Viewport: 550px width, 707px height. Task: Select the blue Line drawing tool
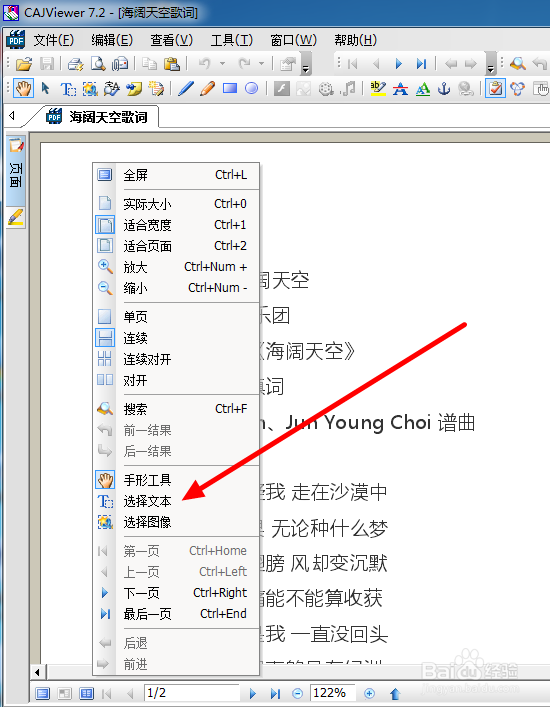click(x=186, y=88)
